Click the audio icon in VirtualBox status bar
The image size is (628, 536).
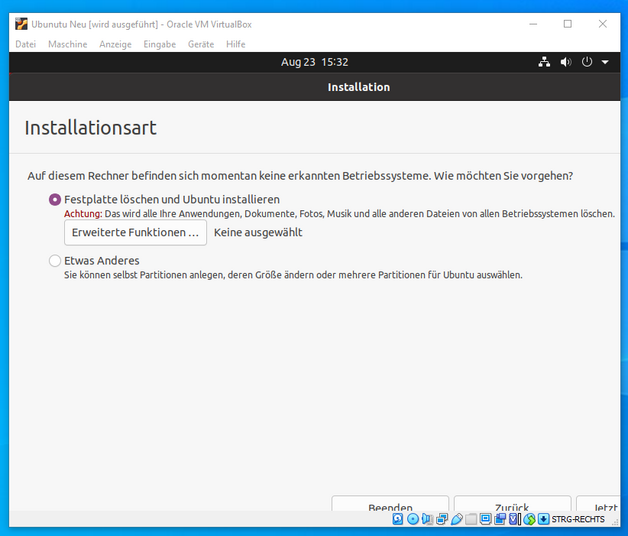coord(428,519)
